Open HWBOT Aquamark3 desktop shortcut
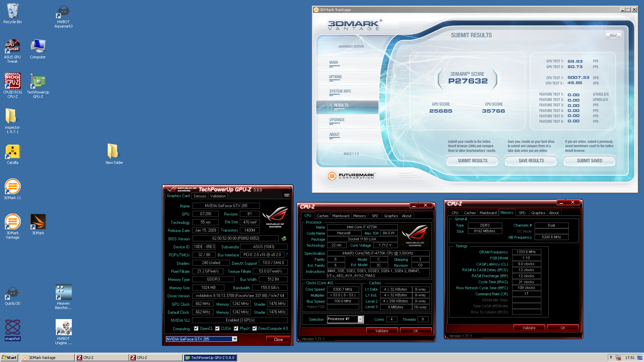The height and width of the screenshot is (362, 644). [63, 16]
